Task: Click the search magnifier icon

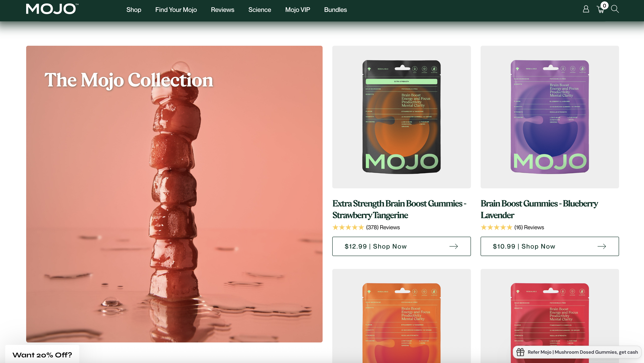Action: point(615,9)
